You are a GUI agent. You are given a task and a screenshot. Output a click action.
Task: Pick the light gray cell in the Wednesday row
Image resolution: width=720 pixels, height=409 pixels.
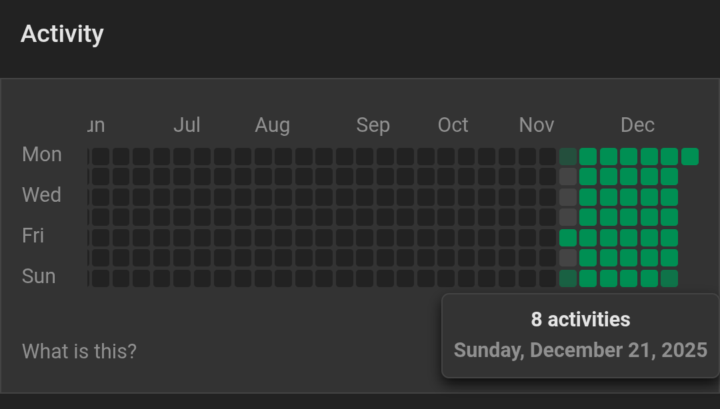(x=568, y=197)
